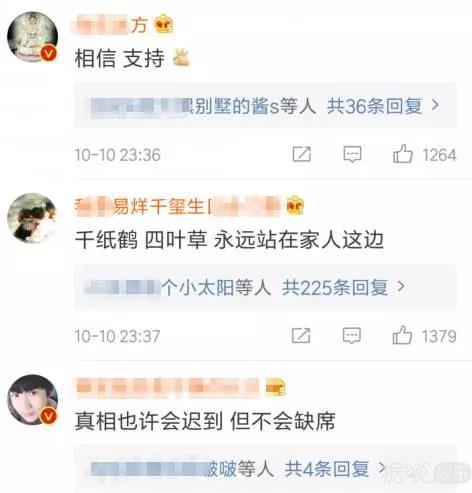The image size is (472, 493).
Task: Like the 千纸鹤 四叶草 comment
Action: (402, 335)
